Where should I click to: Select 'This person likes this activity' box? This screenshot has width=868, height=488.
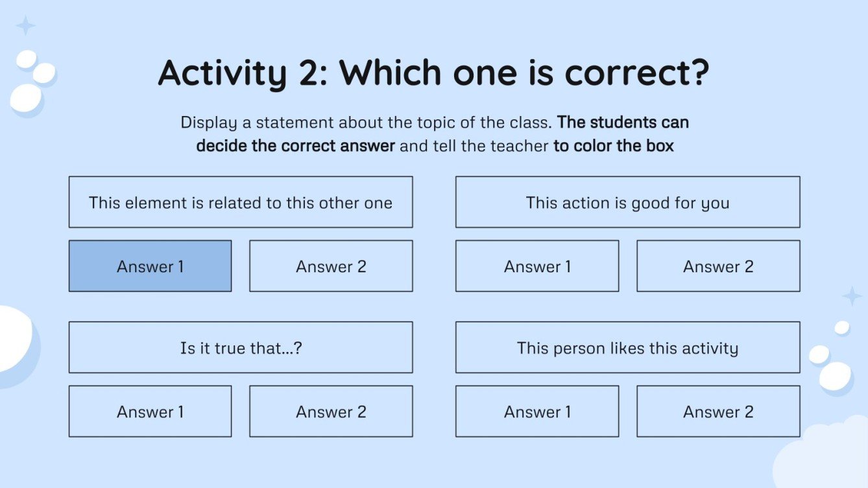point(627,347)
